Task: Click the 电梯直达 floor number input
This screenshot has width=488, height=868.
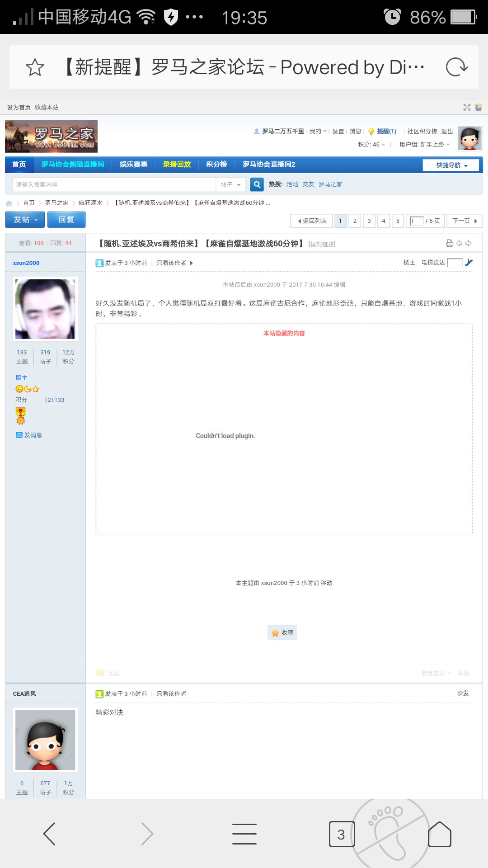Action: click(455, 263)
